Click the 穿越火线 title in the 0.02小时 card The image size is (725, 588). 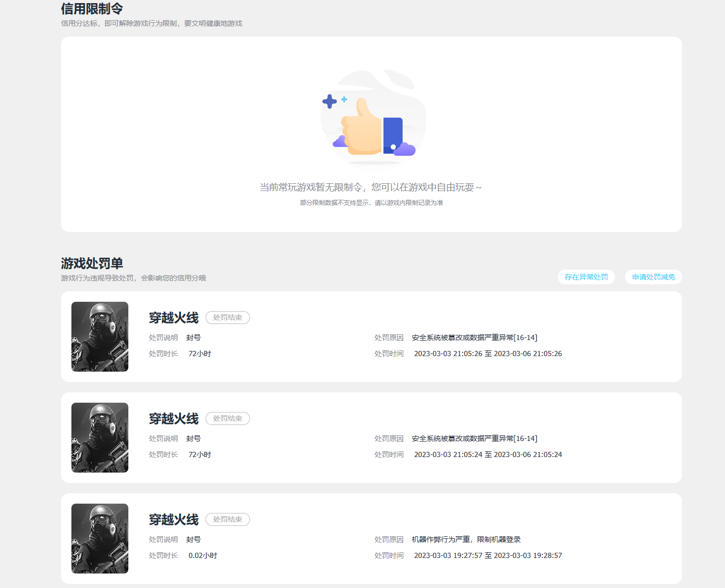coord(174,520)
